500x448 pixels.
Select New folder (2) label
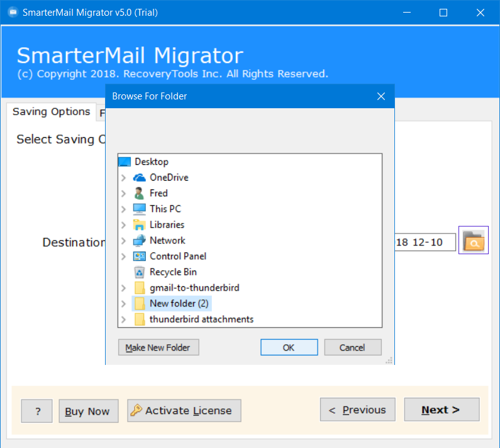point(179,303)
